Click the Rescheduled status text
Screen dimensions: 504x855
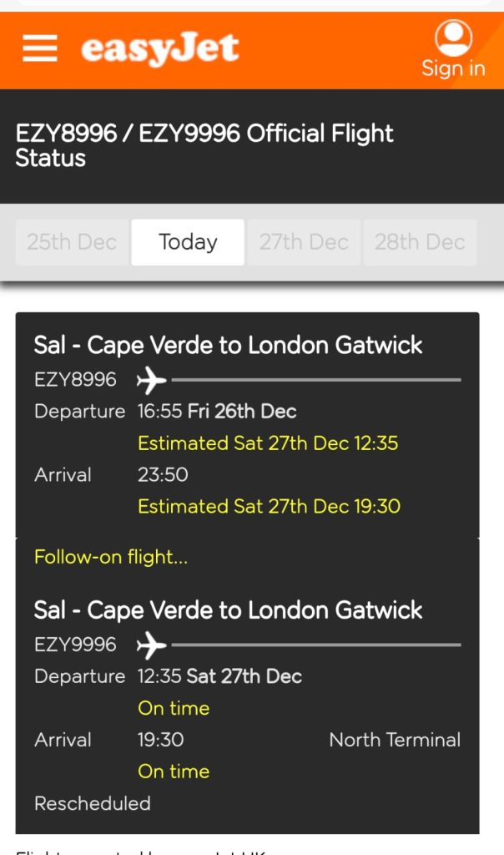[x=93, y=803]
